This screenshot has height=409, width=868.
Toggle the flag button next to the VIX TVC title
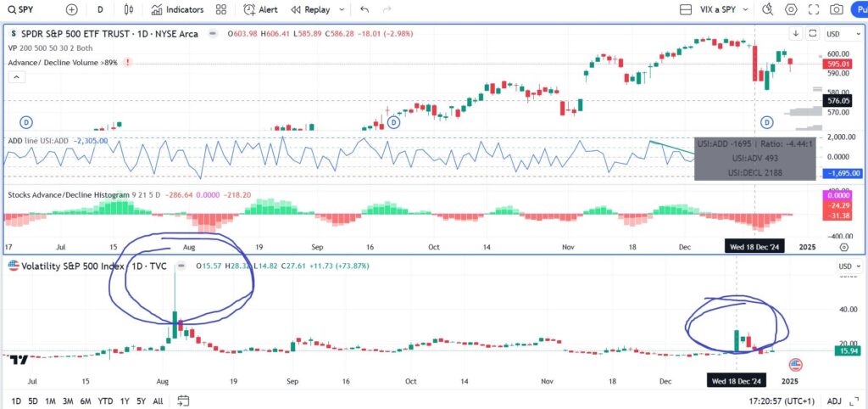click(x=181, y=266)
